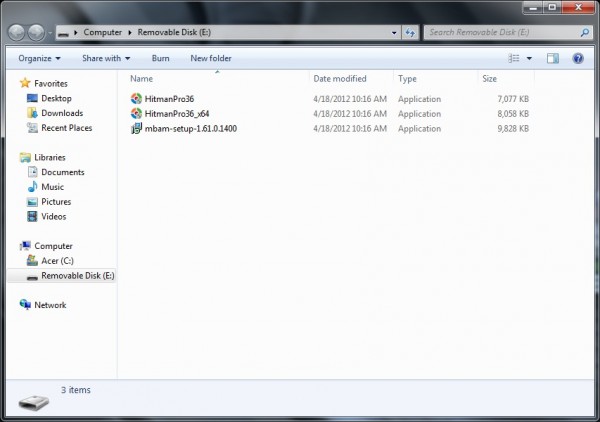Open the recent pages dropdown arrow
The width and height of the screenshot is (600, 422).
point(50,33)
